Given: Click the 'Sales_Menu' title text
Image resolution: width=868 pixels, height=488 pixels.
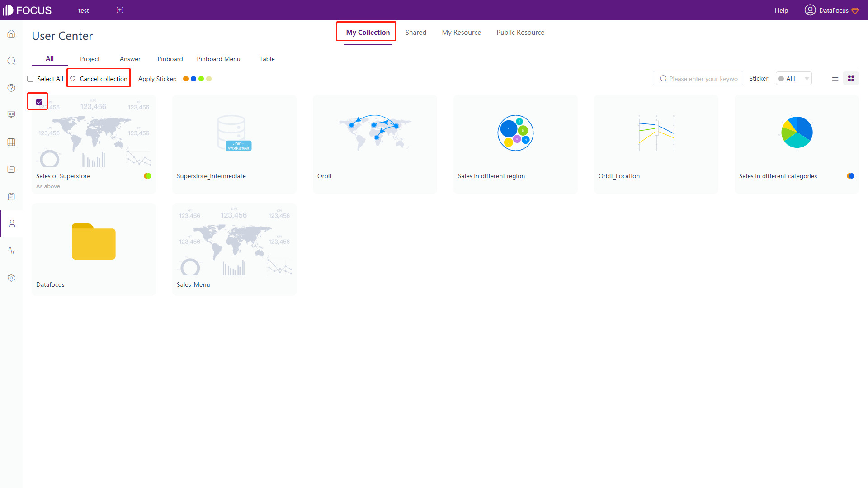Looking at the screenshot, I should pyautogui.click(x=193, y=284).
